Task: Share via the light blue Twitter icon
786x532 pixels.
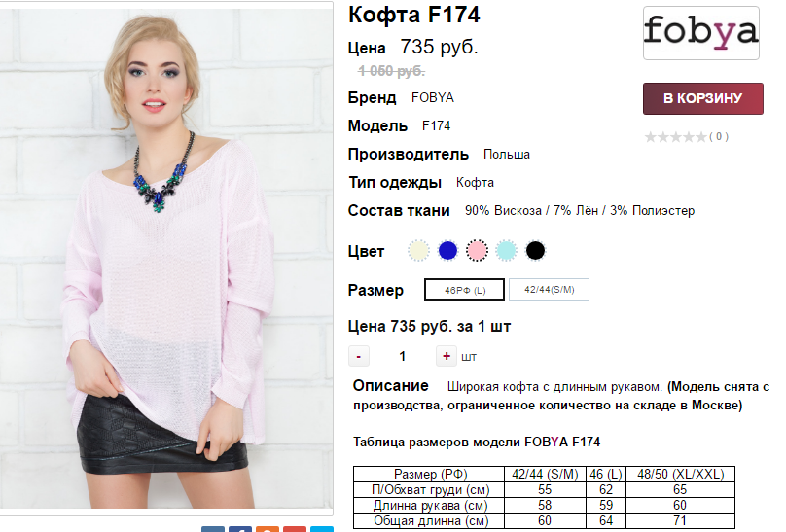Action: 321,529
